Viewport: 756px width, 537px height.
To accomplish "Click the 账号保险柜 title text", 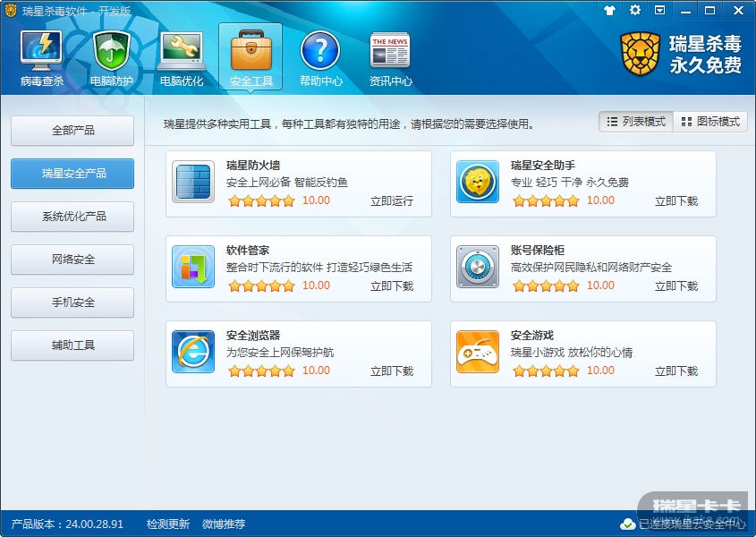I will coord(538,251).
